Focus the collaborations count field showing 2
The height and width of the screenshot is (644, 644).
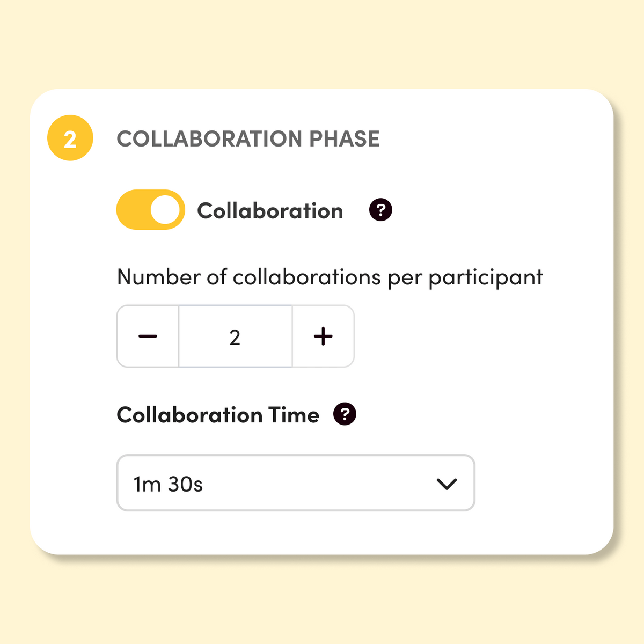pos(235,336)
